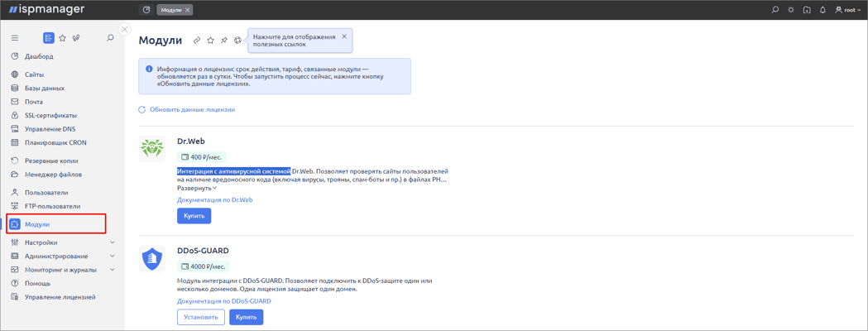The width and height of the screenshot is (868, 331).
Task: Click the globe icon for Сайты
Action: click(x=15, y=74)
